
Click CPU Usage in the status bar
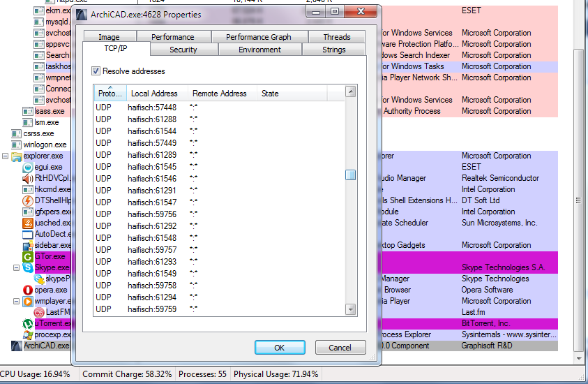pyautogui.click(x=35, y=374)
